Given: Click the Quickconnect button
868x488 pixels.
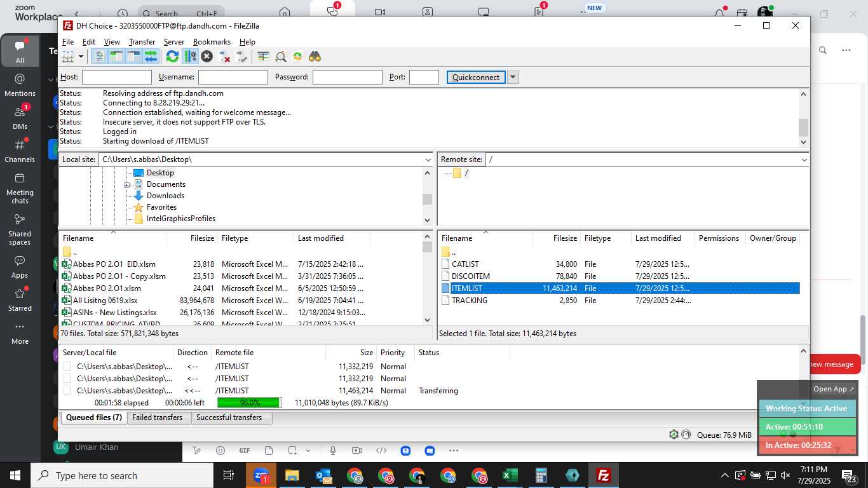Looking at the screenshot, I should coord(476,77).
